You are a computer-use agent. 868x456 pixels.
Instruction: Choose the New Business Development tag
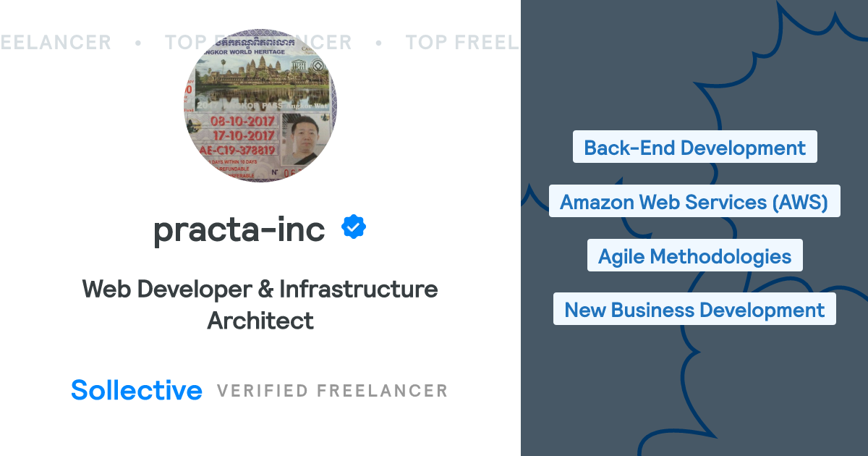(x=694, y=310)
